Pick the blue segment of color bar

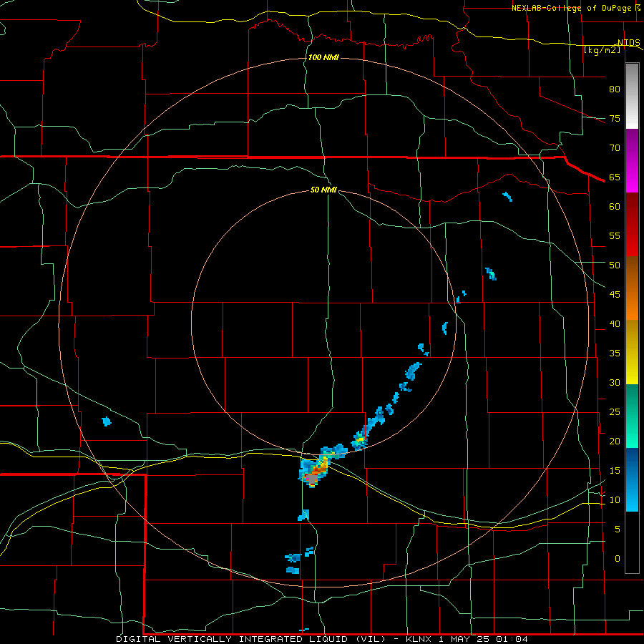coord(632,479)
